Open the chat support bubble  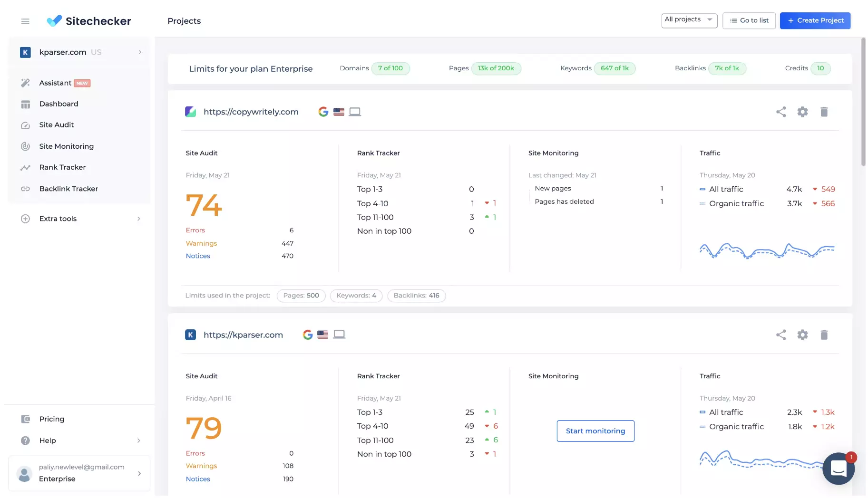839,469
